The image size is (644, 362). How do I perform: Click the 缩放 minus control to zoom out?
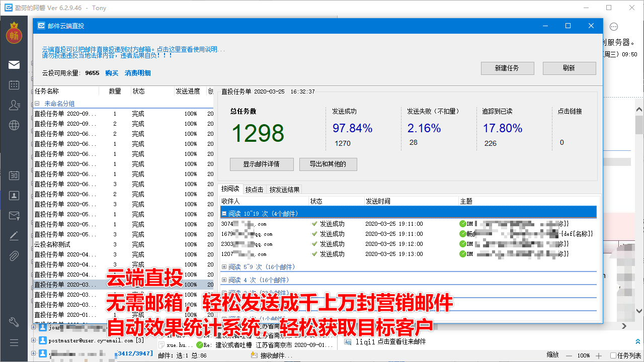click(569, 355)
